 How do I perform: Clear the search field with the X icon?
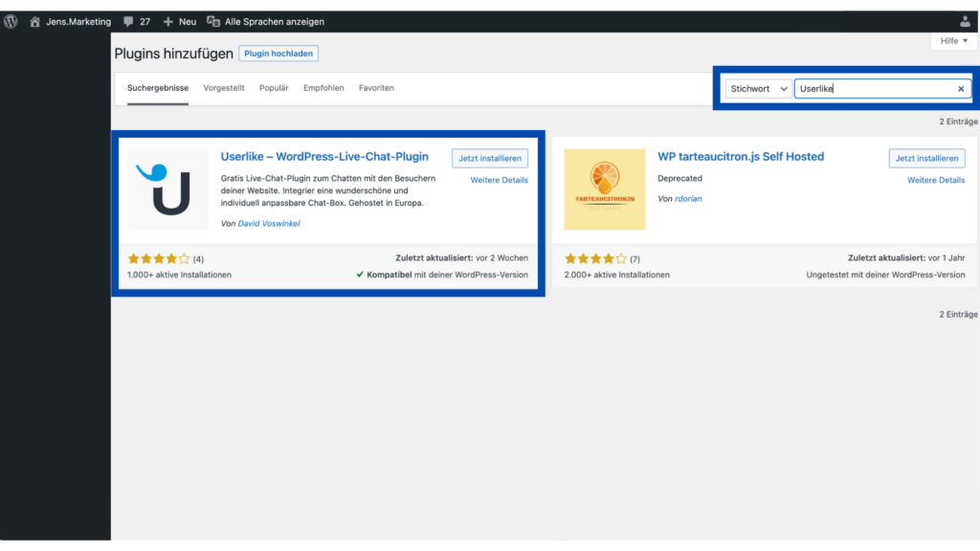[x=961, y=89]
